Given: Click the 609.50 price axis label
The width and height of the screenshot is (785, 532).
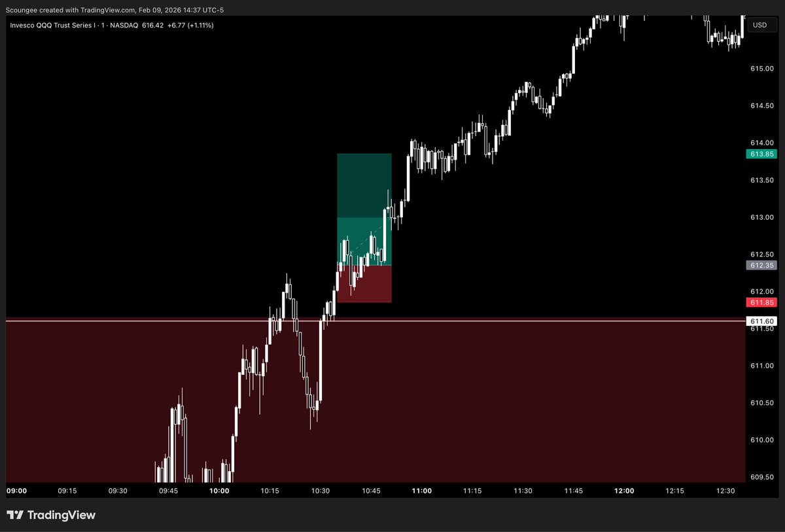Looking at the screenshot, I should point(761,476).
